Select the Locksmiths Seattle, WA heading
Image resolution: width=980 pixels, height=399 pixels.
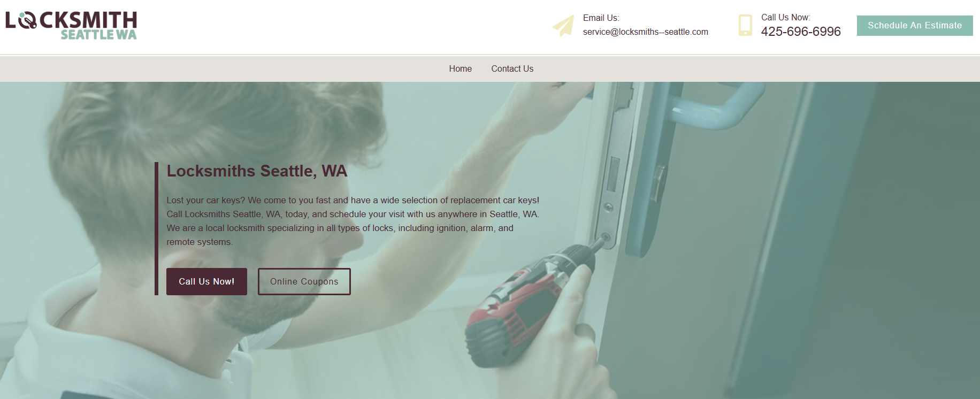tap(257, 171)
